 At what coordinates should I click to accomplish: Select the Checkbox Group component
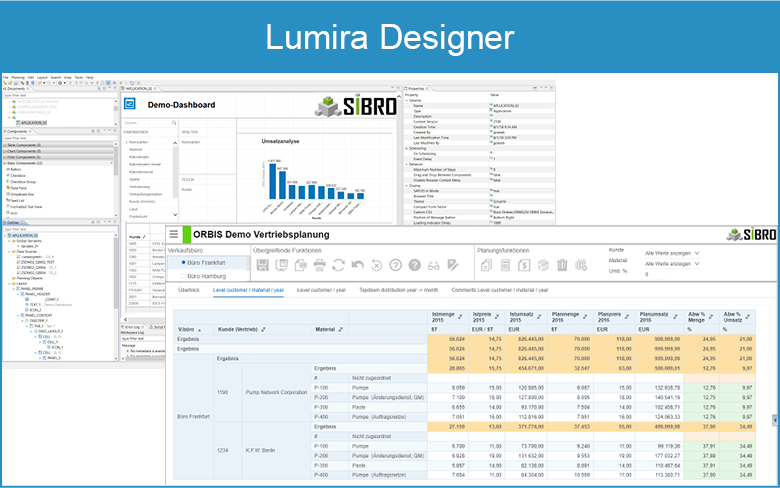(21, 182)
